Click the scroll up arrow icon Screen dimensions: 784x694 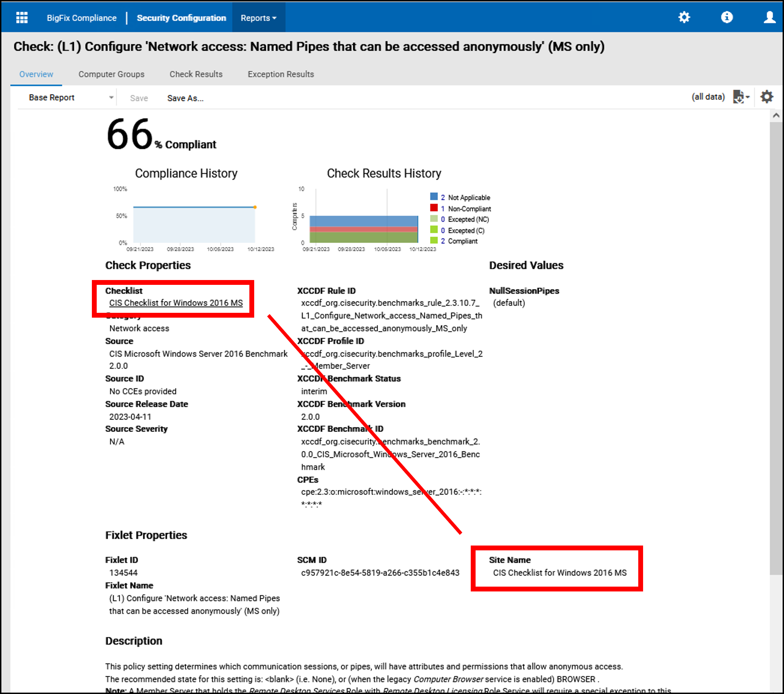click(x=776, y=115)
